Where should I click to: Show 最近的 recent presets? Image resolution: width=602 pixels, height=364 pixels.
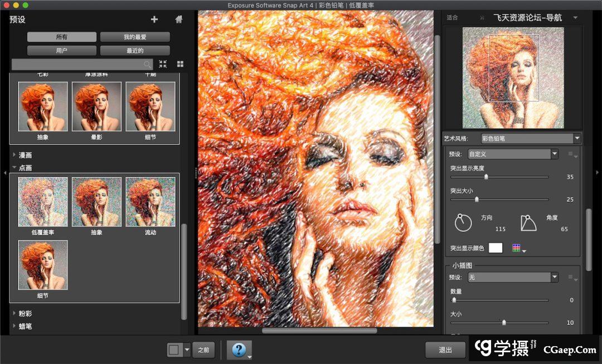tap(135, 51)
